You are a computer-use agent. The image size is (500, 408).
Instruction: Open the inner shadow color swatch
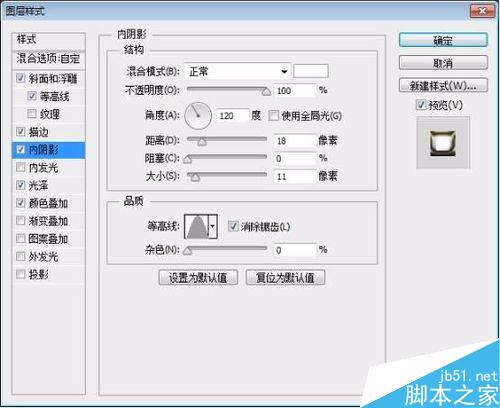[311, 71]
